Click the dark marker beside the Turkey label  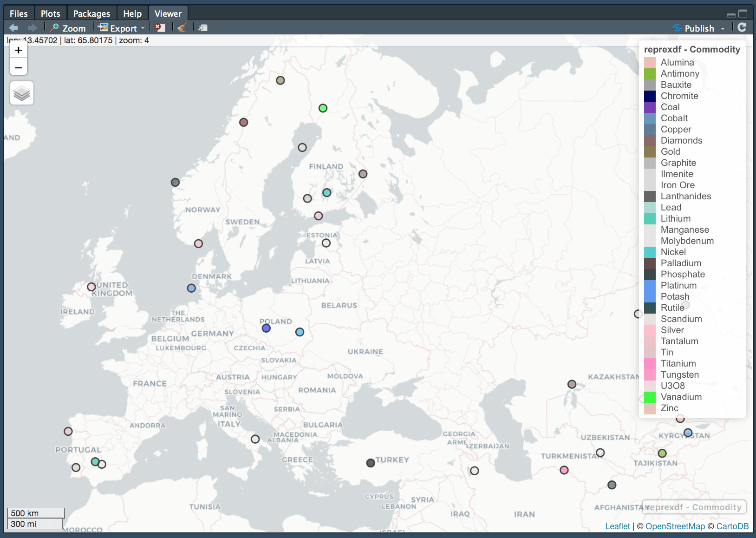[371, 463]
